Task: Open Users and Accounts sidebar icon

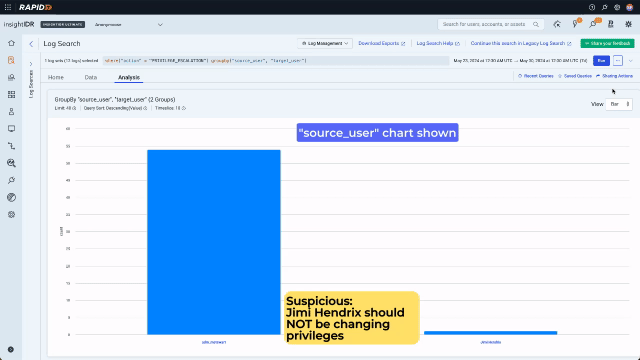Action: click(x=11, y=112)
